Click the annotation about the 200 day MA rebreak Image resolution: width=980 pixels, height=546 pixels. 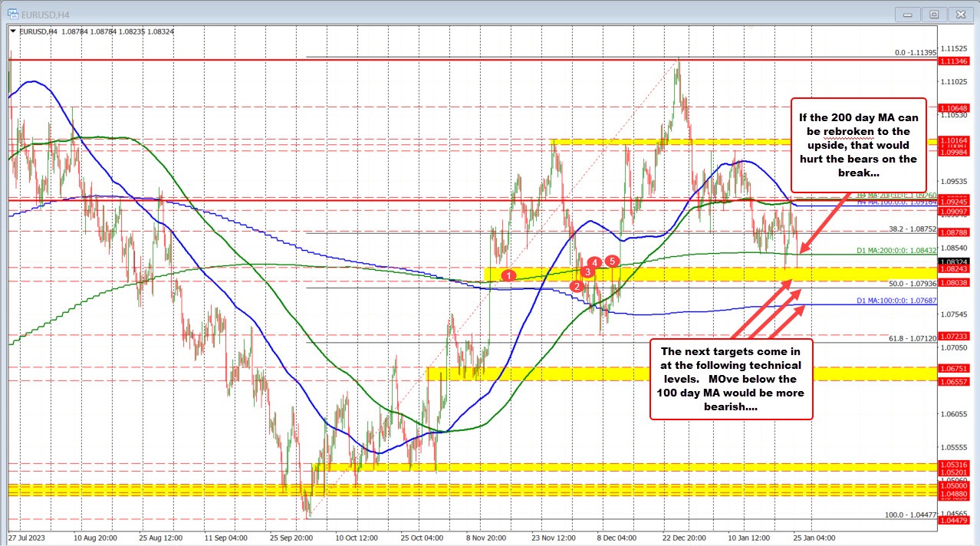tap(858, 145)
